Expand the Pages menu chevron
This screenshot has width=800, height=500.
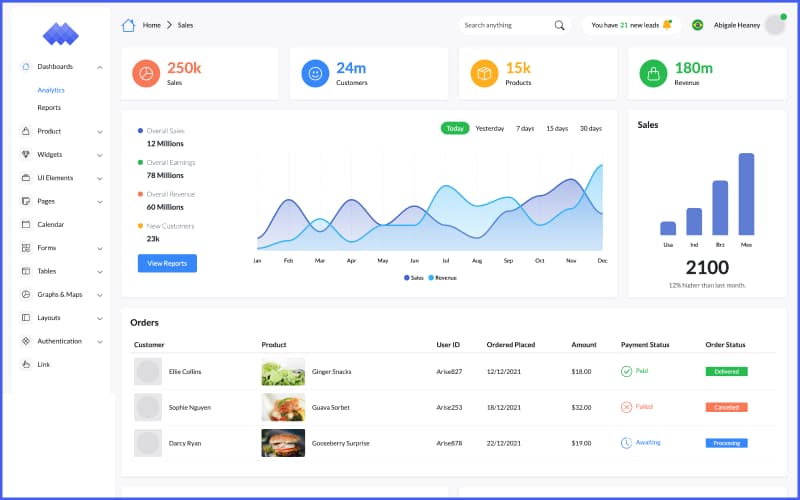pyautogui.click(x=99, y=202)
